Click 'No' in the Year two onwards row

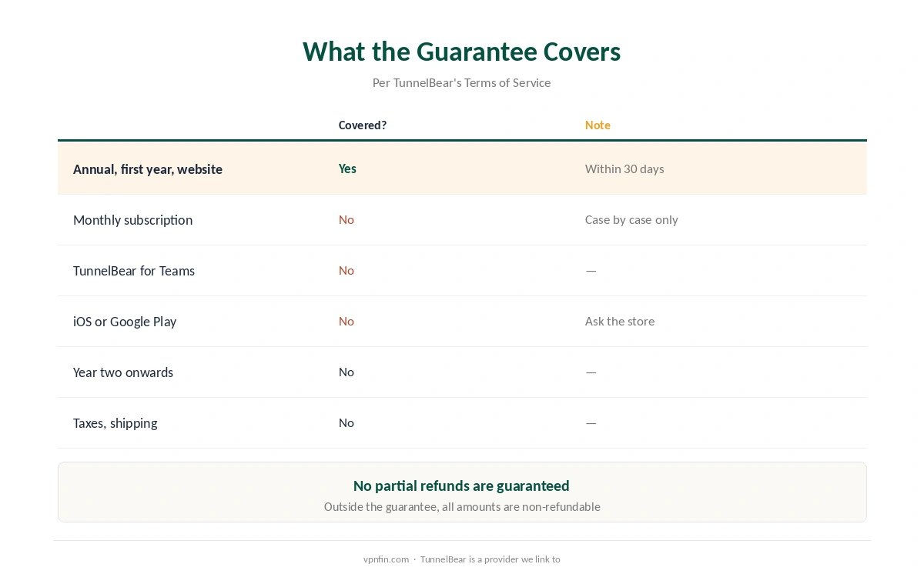click(x=346, y=372)
